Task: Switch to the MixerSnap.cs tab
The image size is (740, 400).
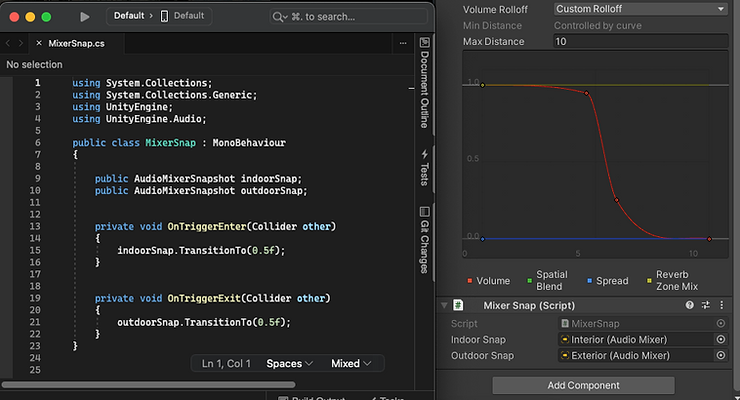Action: tap(76, 43)
